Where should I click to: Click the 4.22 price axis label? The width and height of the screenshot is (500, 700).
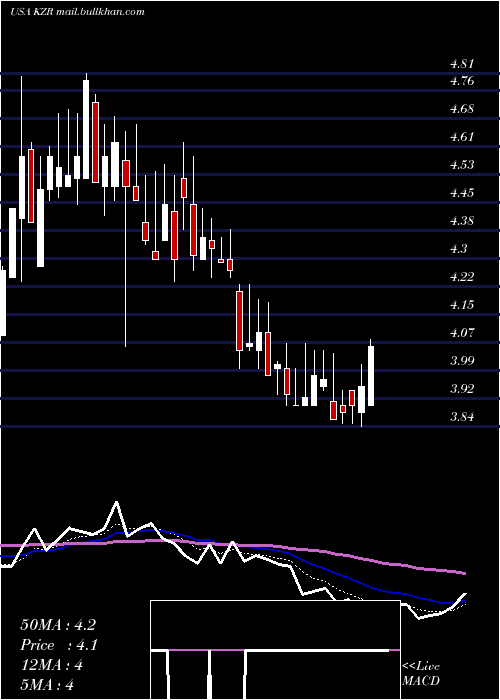[462, 277]
